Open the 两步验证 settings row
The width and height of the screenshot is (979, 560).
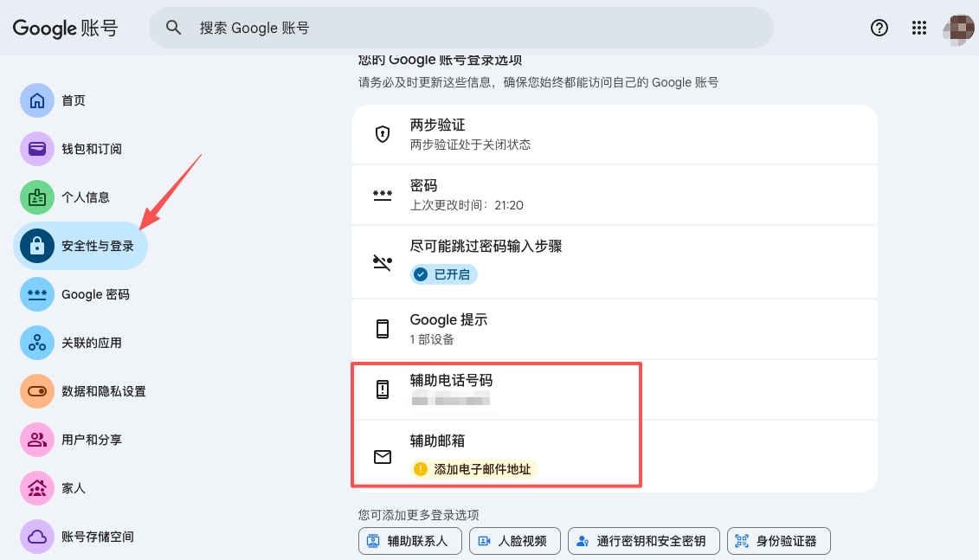615,134
